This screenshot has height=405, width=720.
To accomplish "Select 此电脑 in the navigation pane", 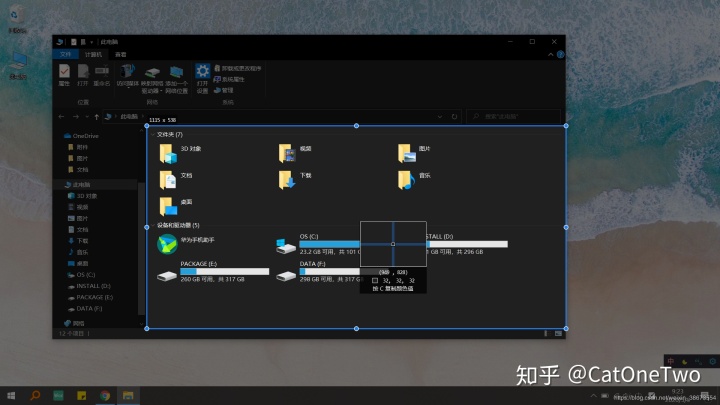I will click(x=77, y=185).
